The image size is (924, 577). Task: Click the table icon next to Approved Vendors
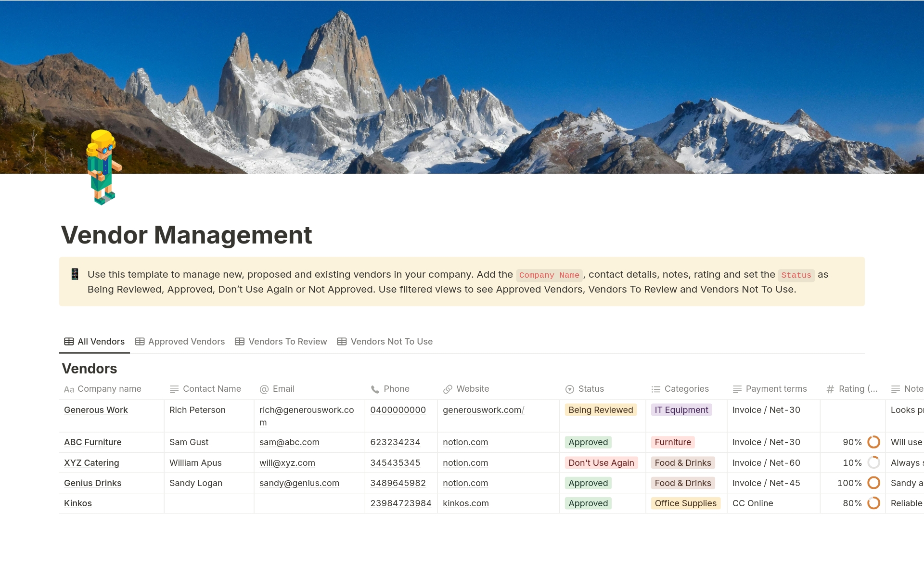[140, 341]
